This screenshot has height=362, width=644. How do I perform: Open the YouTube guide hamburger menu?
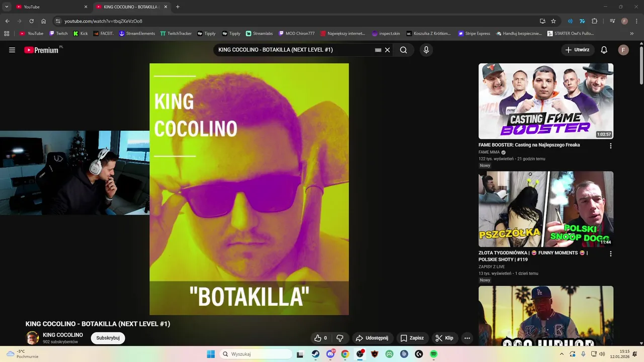point(12,50)
